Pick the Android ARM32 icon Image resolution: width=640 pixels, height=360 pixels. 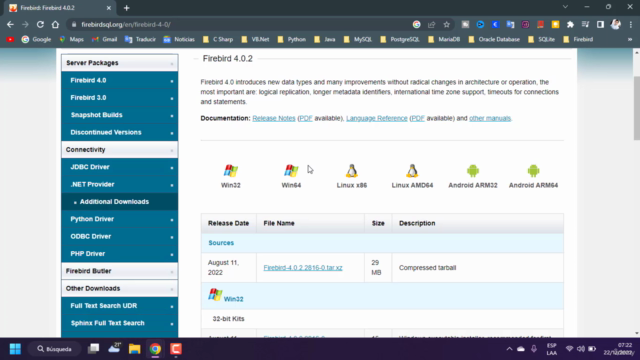coord(473,171)
